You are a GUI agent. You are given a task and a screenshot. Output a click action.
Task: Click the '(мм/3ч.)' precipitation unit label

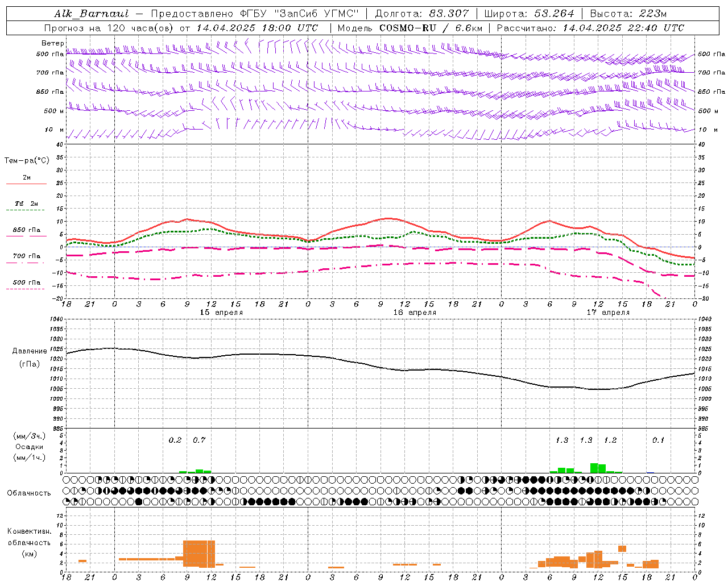(30, 436)
